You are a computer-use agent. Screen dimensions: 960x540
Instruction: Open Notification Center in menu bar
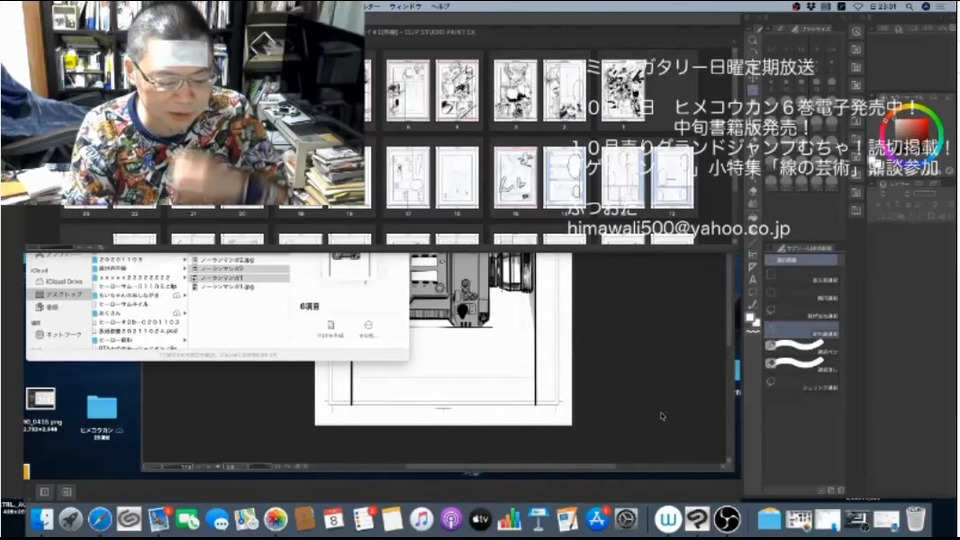coord(941,6)
